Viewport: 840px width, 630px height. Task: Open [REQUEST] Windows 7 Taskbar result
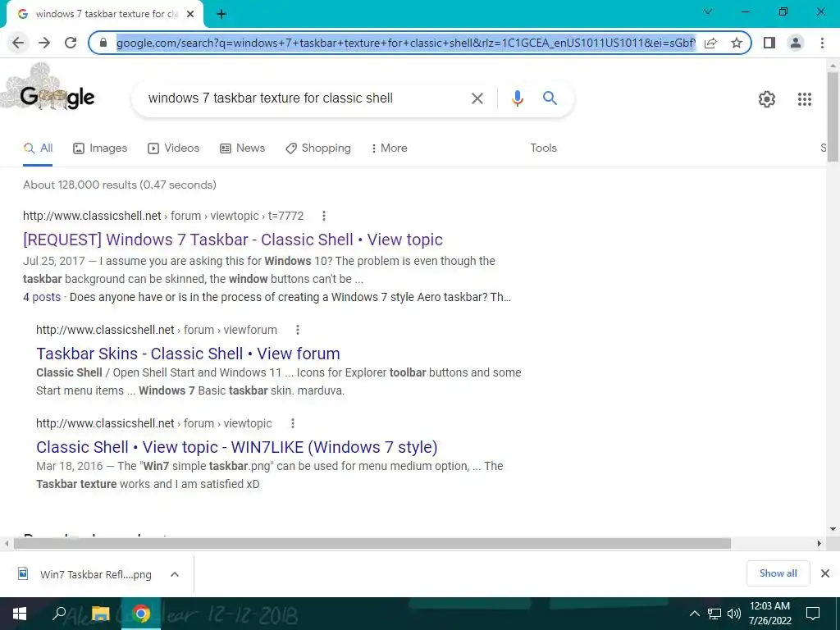[232, 240]
